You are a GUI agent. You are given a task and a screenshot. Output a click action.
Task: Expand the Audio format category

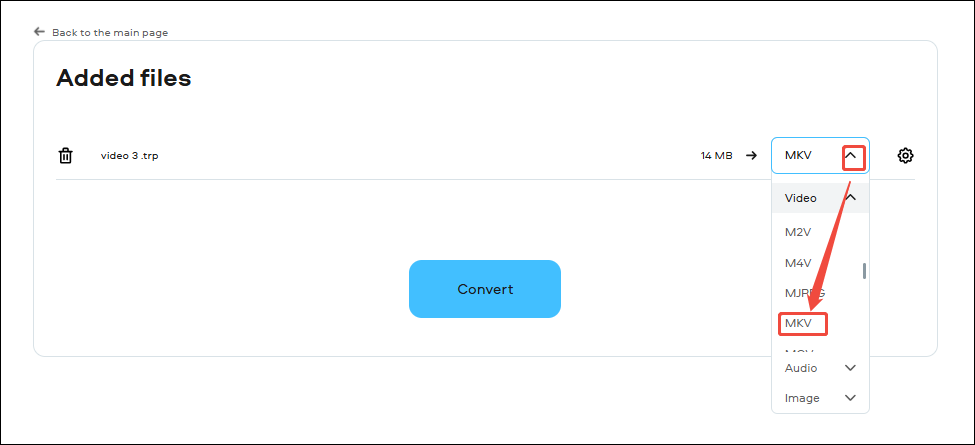851,368
